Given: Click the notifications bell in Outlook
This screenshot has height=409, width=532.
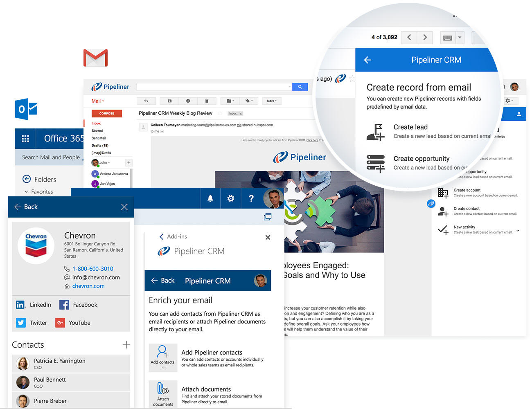Looking at the screenshot, I should pyautogui.click(x=210, y=198).
